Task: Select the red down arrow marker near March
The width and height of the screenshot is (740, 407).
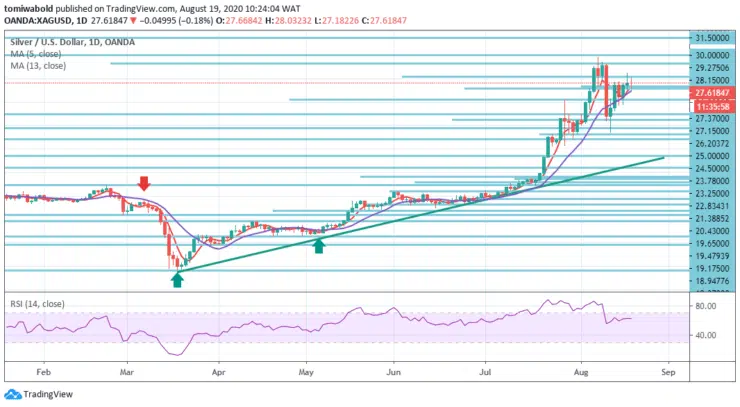Action: coord(145,183)
